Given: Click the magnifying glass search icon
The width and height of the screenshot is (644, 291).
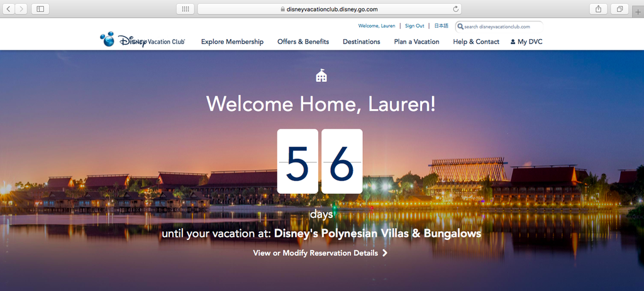Looking at the screenshot, I should tap(460, 26).
